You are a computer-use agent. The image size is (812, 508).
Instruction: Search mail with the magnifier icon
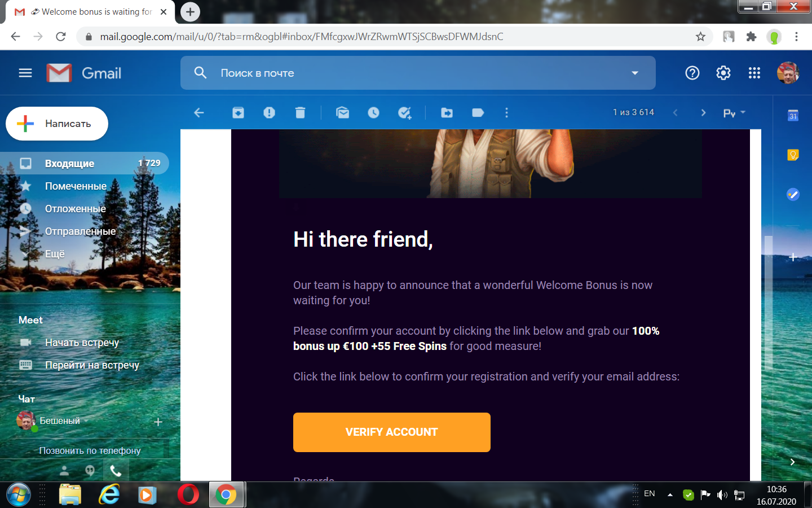click(200, 73)
